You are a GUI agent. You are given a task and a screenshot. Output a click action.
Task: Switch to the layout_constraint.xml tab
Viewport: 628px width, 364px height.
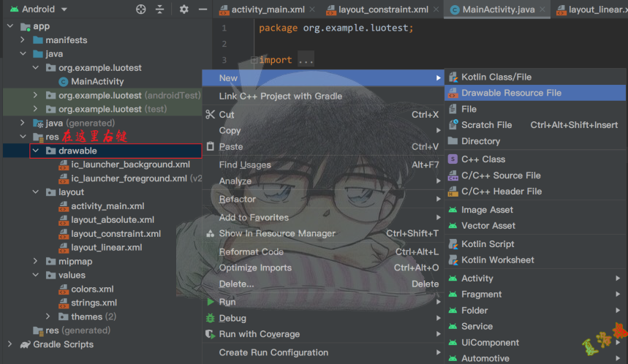[383, 10]
